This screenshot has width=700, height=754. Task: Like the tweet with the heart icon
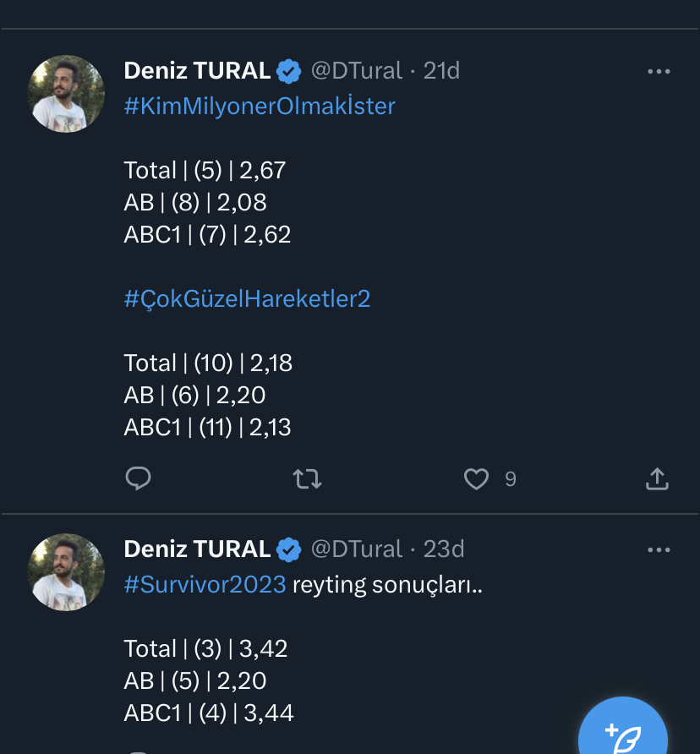point(477,479)
